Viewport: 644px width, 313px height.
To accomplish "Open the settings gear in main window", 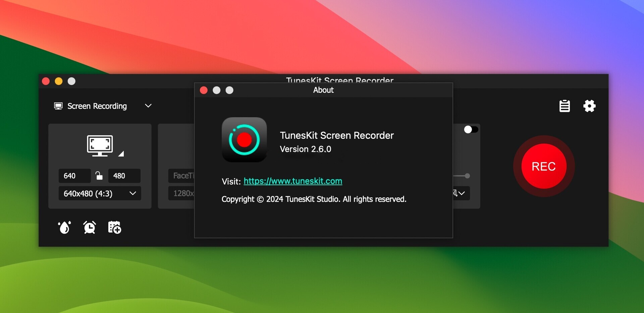I will (x=589, y=106).
